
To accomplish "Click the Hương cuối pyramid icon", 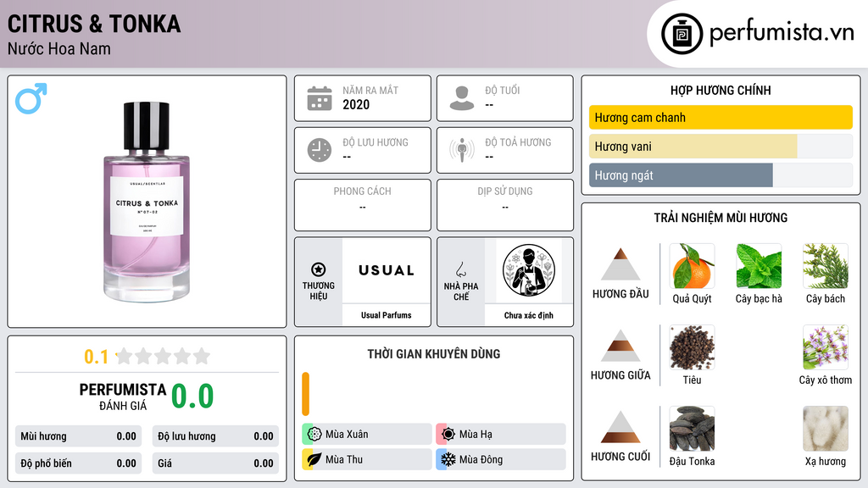I will pos(620,427).
